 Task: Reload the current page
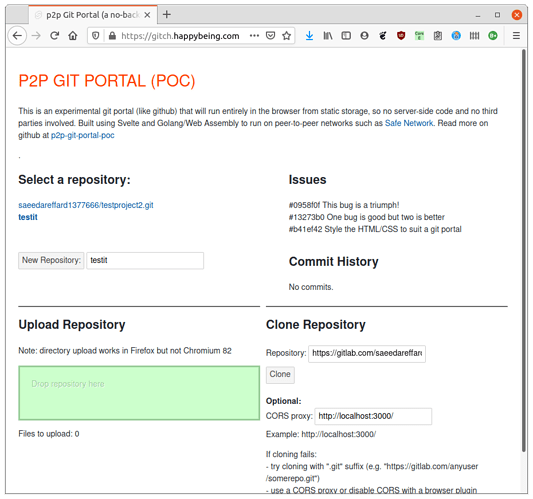pos(54,35)
